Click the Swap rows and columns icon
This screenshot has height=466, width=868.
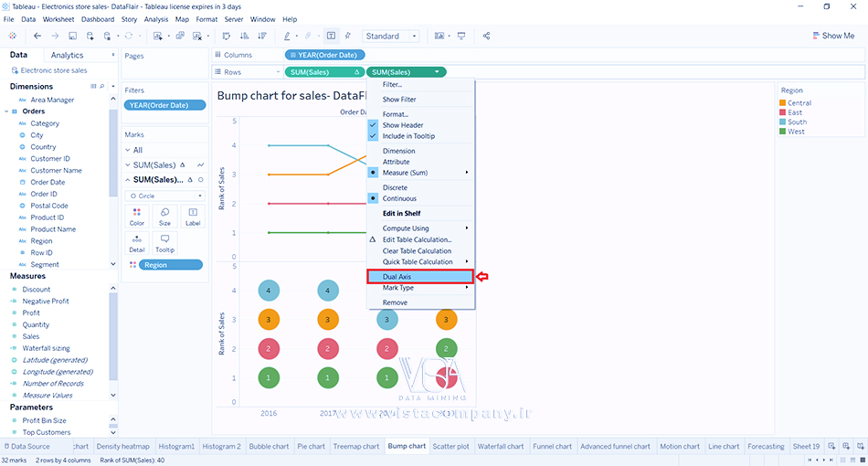(x=226, y=36)
